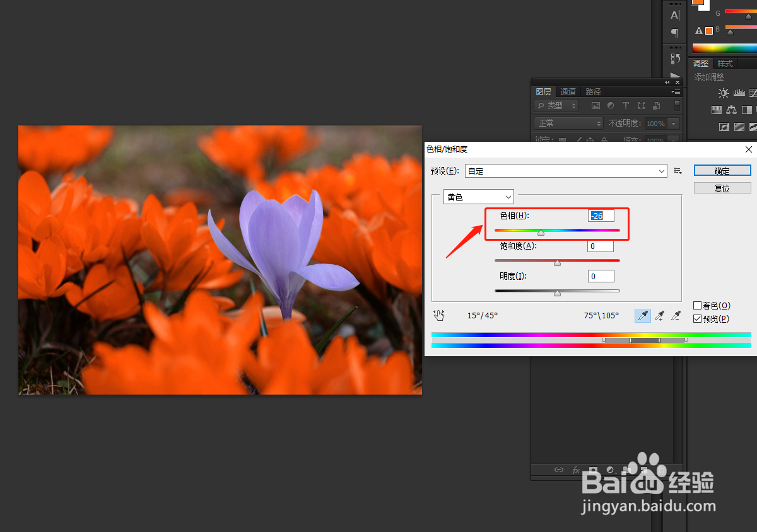
Task: Click the on-image adjustment hand tool
Action: (439, 315)
